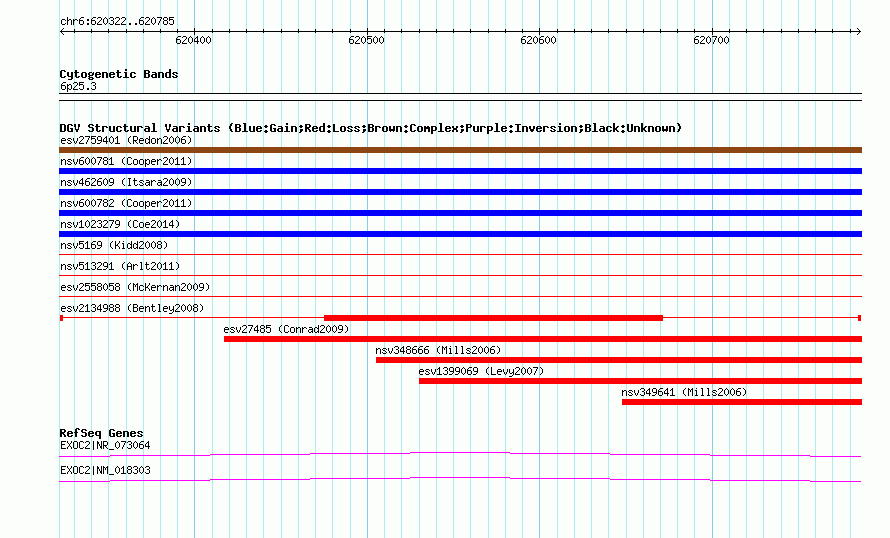890x538 pixels.
Task: Click the blue nsv600782 gain bar
Action: tap(460, 213)
